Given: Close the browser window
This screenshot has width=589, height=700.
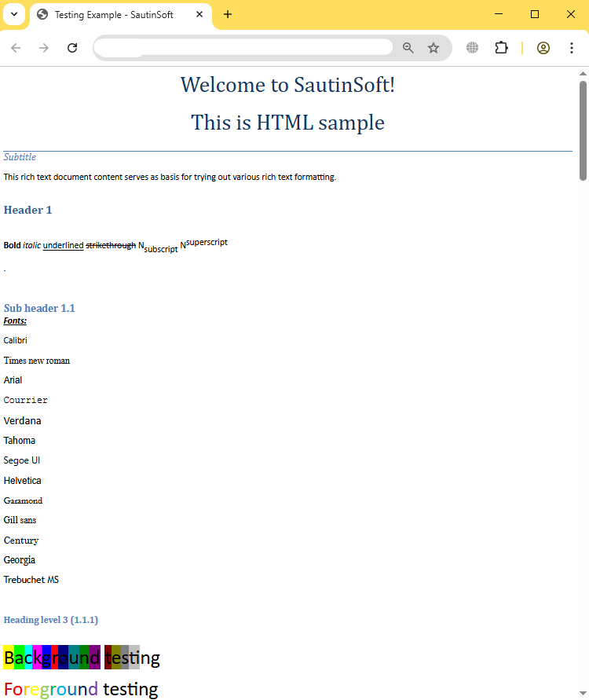Looking at the screenshot, I should 571,14.
